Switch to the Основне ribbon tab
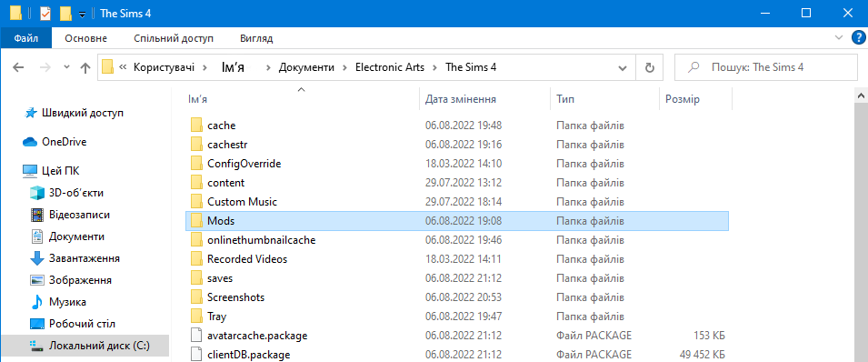 [85, 38]
